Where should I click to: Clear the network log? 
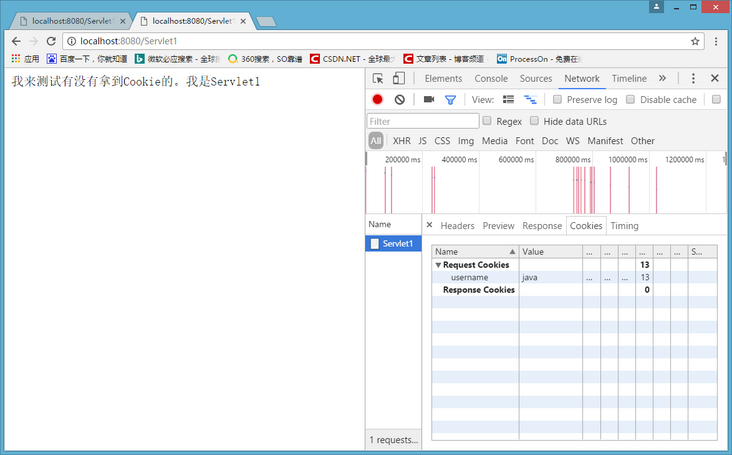click(x=399, y=100)
